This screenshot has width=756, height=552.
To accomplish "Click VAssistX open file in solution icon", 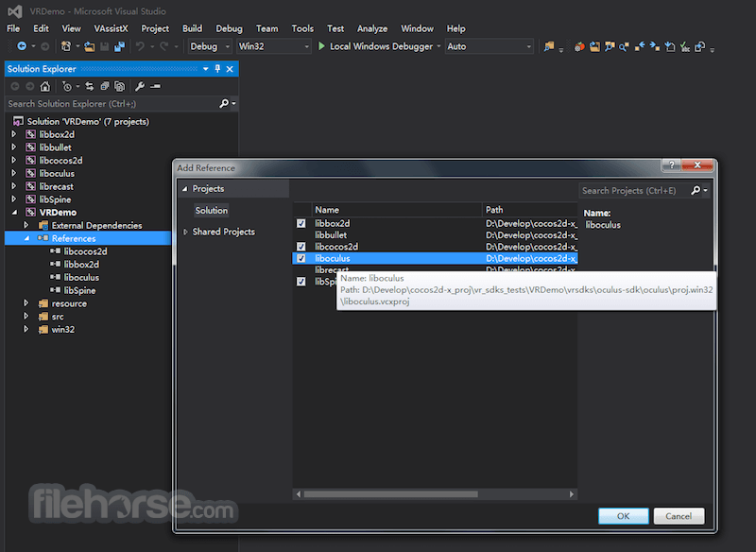I will coord(594,46).
